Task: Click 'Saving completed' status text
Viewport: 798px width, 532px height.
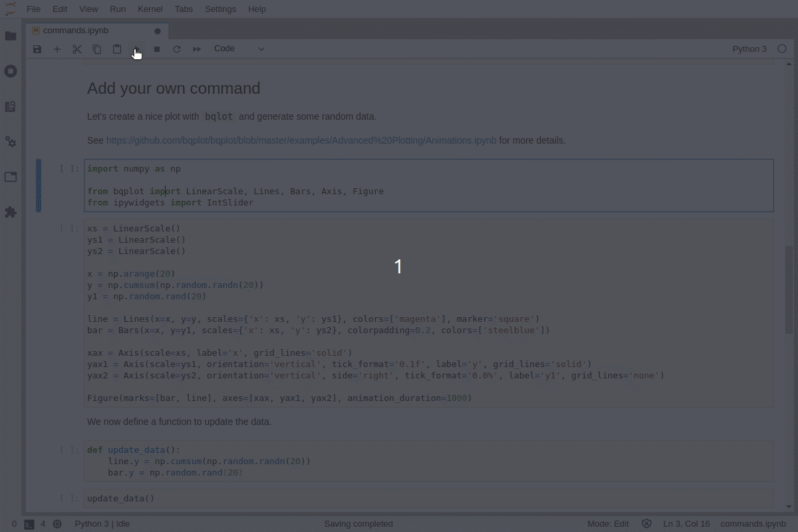Action: point(358,524)
